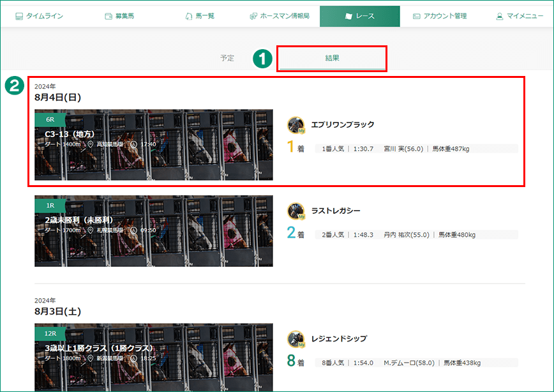The image size is (554, 392).
Task: Click the location pin icon beside 高知競馬場
Action: (91, 144)
